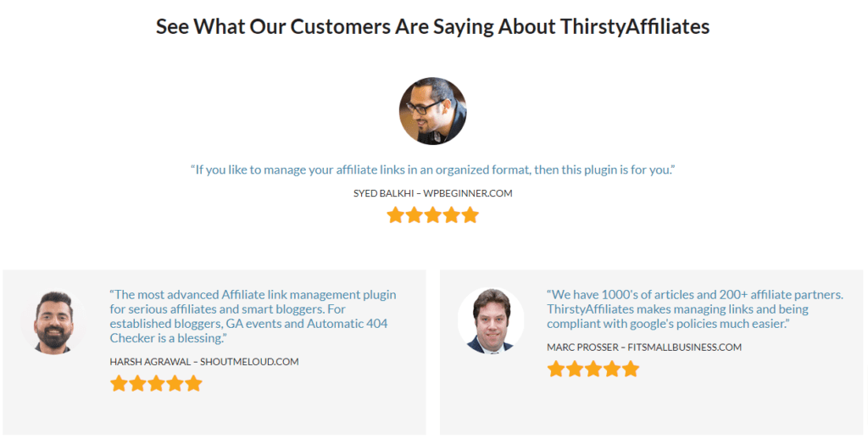Click the quote about managing links in organized format
This screenshot has width=868, height=439.
click(432, 169)
